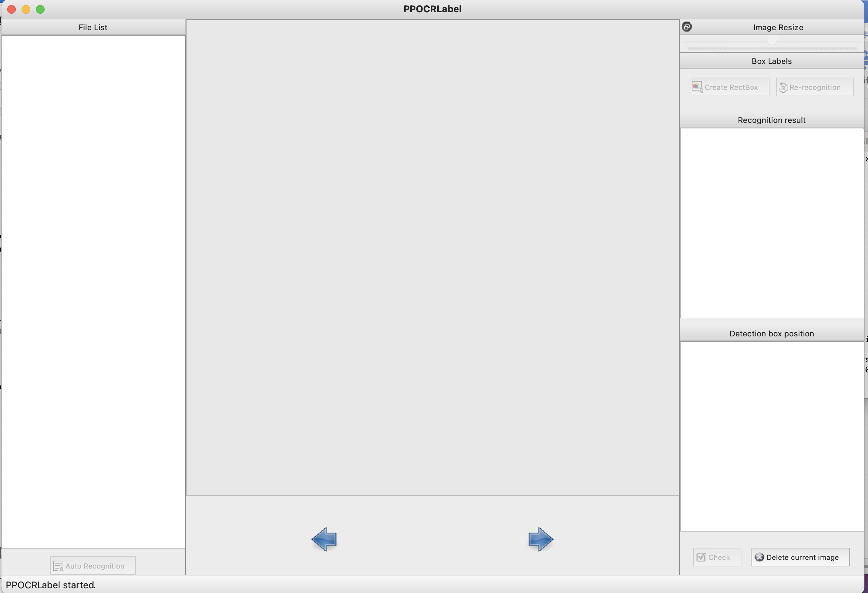The width and height of the screenshot is (868, 593).
Task: Click the Create RectBox button
Action: coord(729,87)
